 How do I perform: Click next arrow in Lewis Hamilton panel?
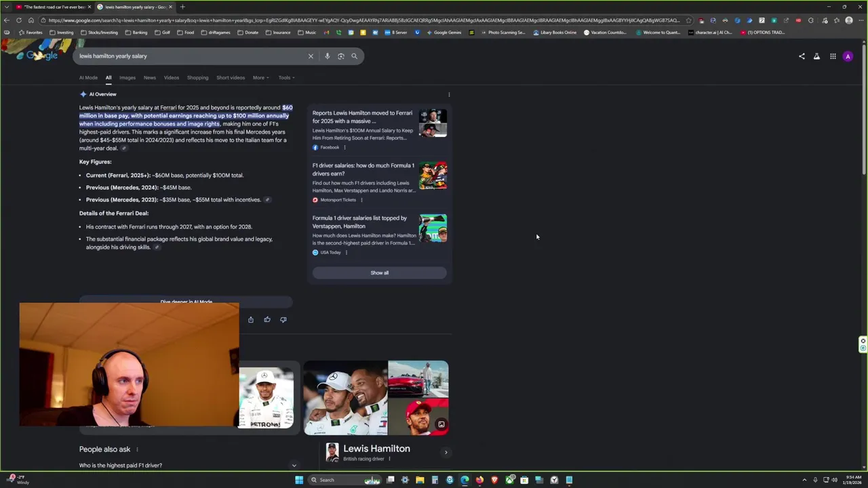coord(446,452)
